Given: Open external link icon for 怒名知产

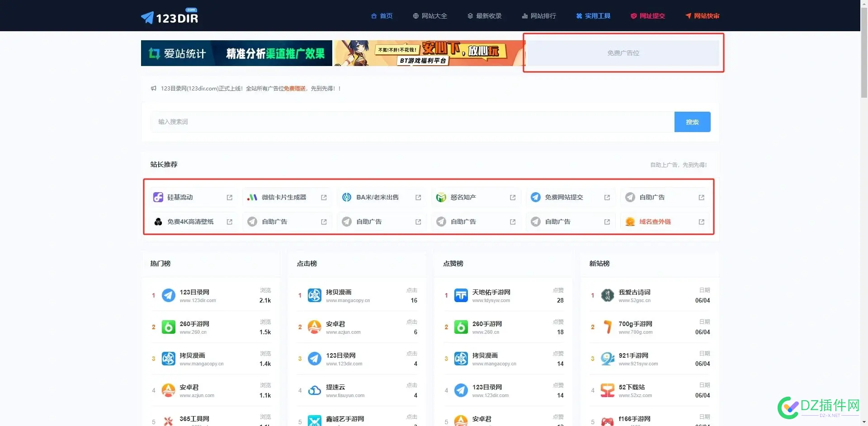Looking at the screenshot, I should (x=512, y=198).
